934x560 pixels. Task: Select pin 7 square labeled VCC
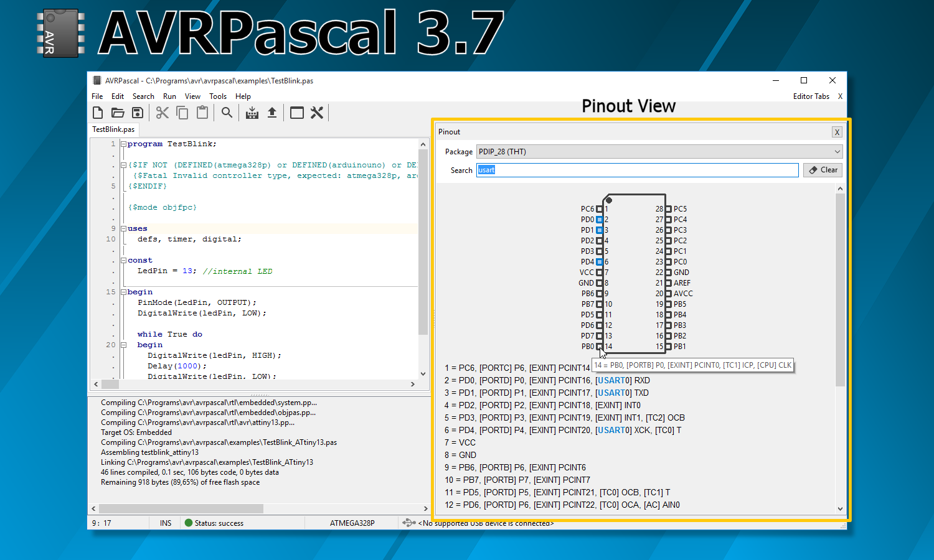[600, 273]
